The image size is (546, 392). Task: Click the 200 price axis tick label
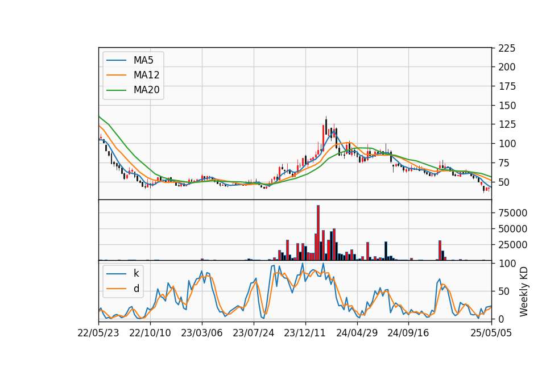tap(507, 67)
